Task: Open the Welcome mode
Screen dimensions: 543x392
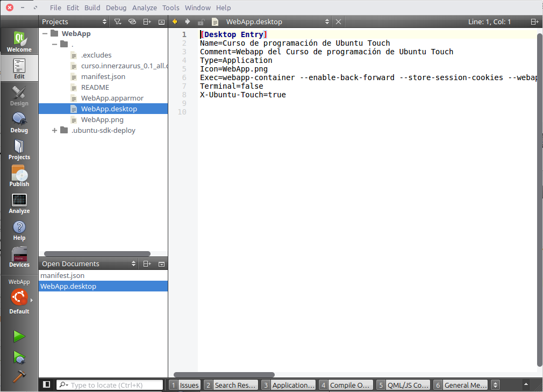Action: [x=19, y=42]
